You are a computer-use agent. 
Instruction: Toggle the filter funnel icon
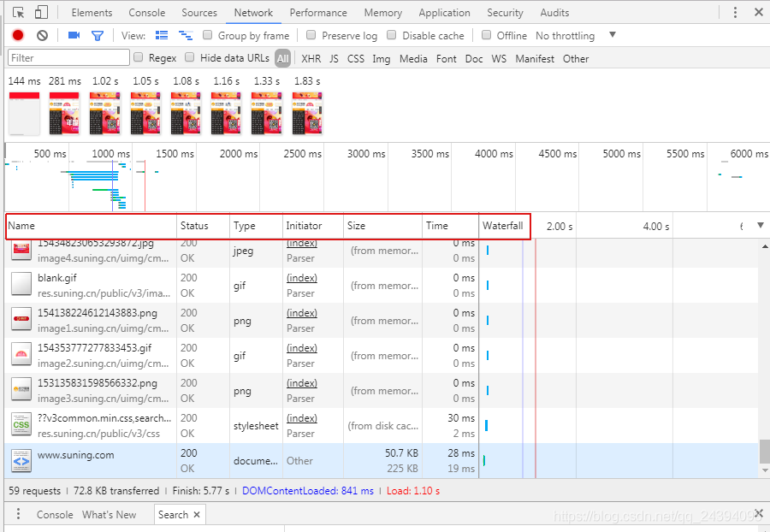pos(98,36)
